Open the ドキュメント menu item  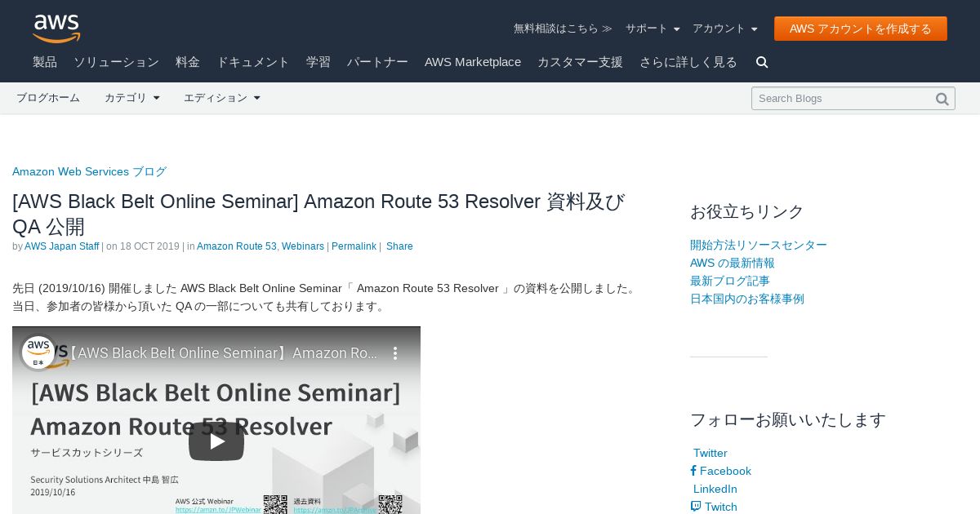pyautogui.click(x=253, y=62)
